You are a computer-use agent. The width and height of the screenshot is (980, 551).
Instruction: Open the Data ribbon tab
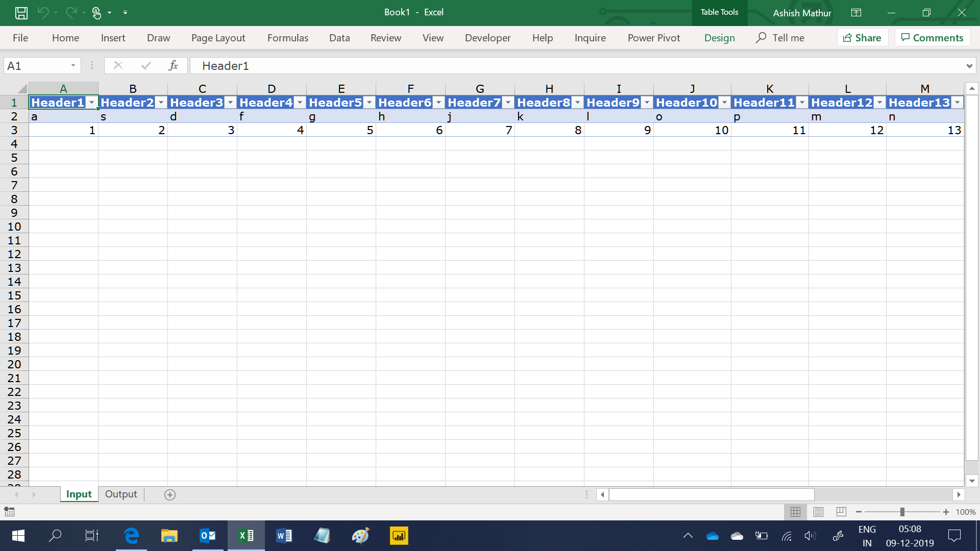click(x=339, y=38)
